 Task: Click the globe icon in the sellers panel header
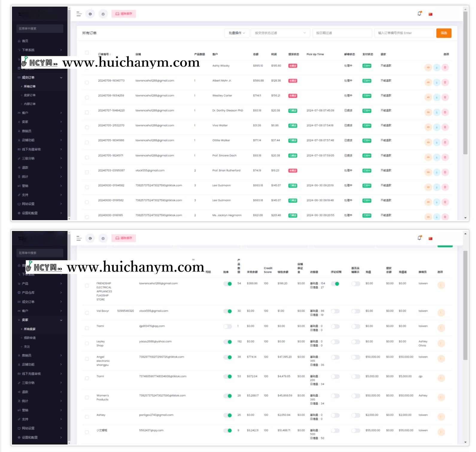click(90, 238)
